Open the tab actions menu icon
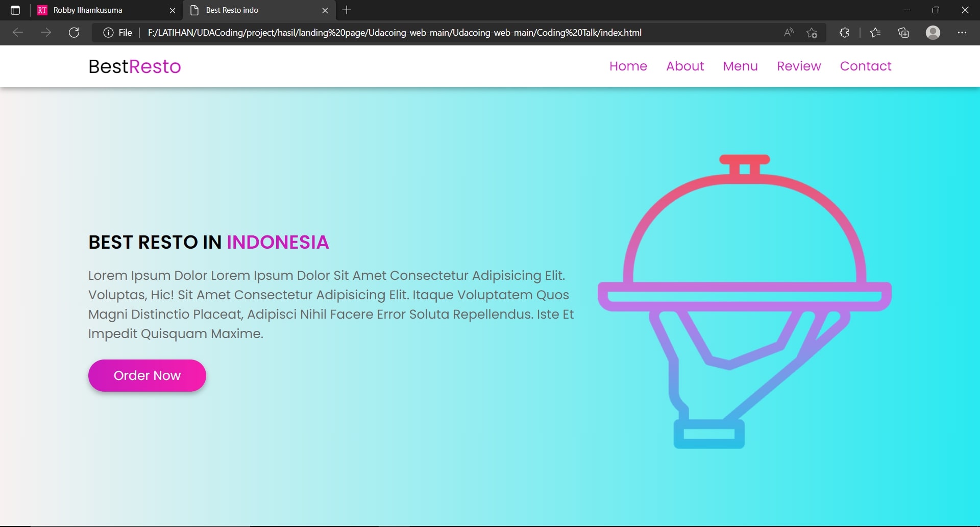The width and height of the screenshot is (980, 527). 15,10
